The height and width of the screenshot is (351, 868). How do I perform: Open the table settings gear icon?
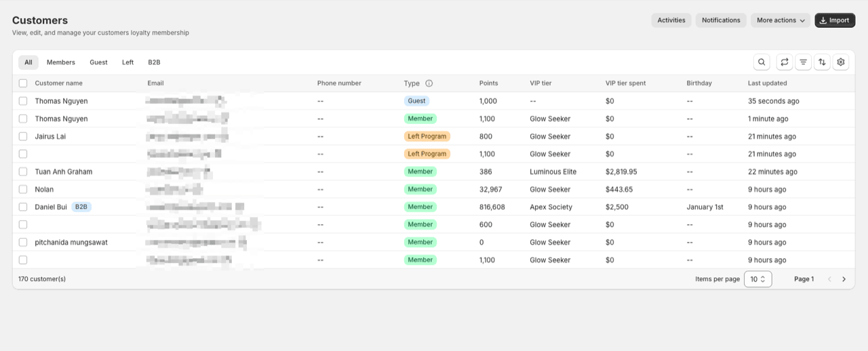[841, 62]
